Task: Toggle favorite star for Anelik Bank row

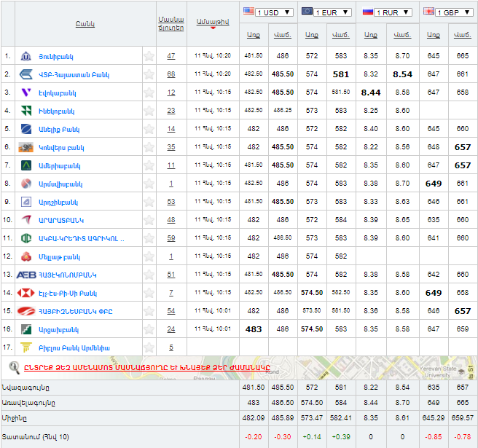Action: point(149,129)
